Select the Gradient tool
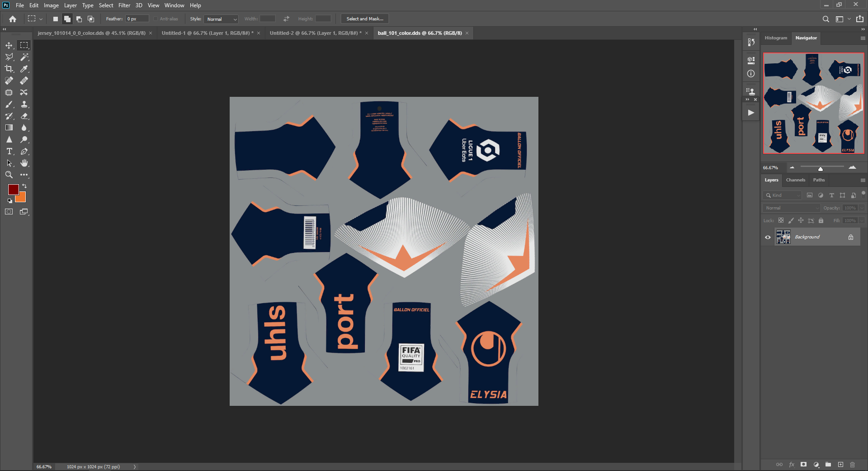 pyautogui.click(x=9, y=128)
